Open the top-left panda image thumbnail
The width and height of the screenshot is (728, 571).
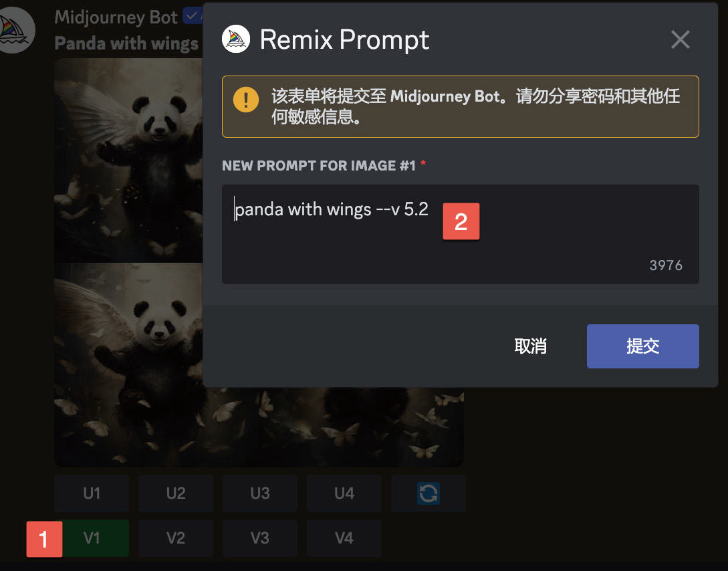coord(128,160)
